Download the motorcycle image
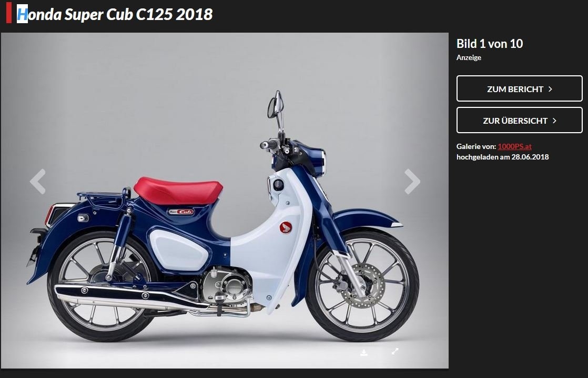 click(x=364, y=353)
